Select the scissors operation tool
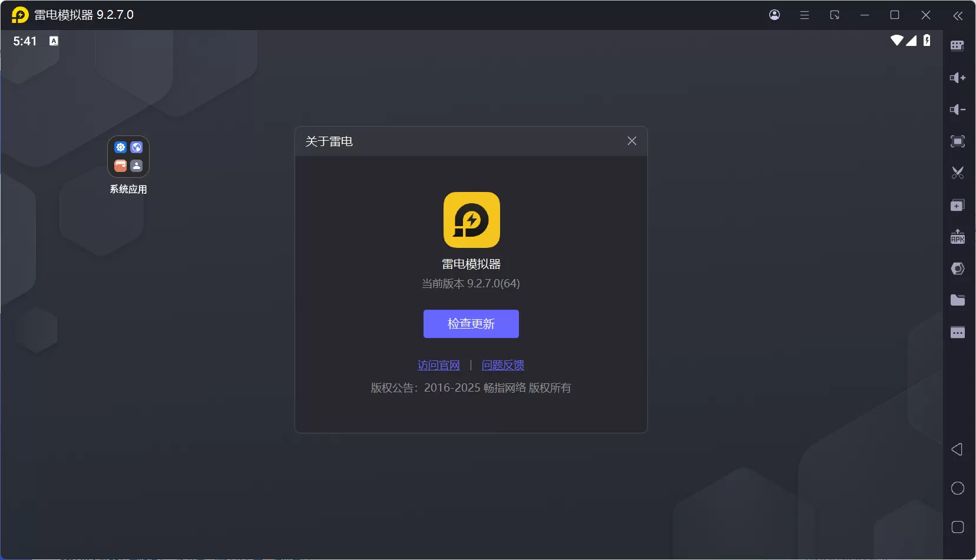Viewport: 976px width, 560px height. coord(958,173)
